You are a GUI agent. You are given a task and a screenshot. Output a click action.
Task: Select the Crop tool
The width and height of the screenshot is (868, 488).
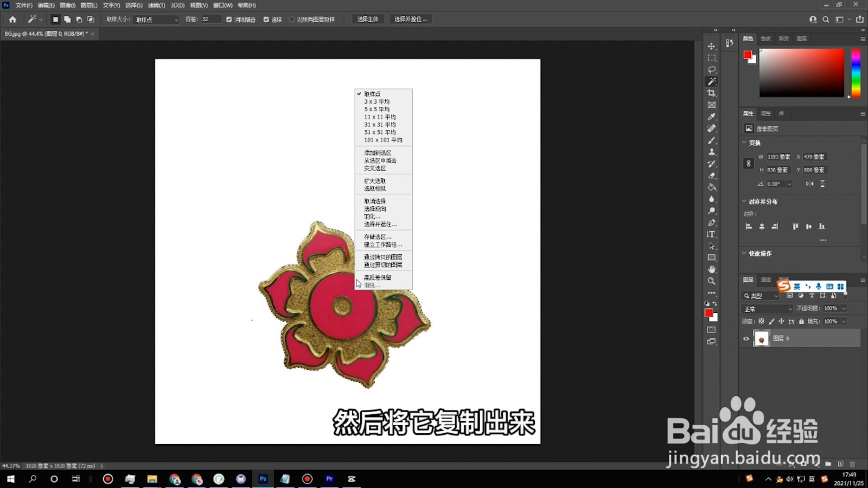712,93
